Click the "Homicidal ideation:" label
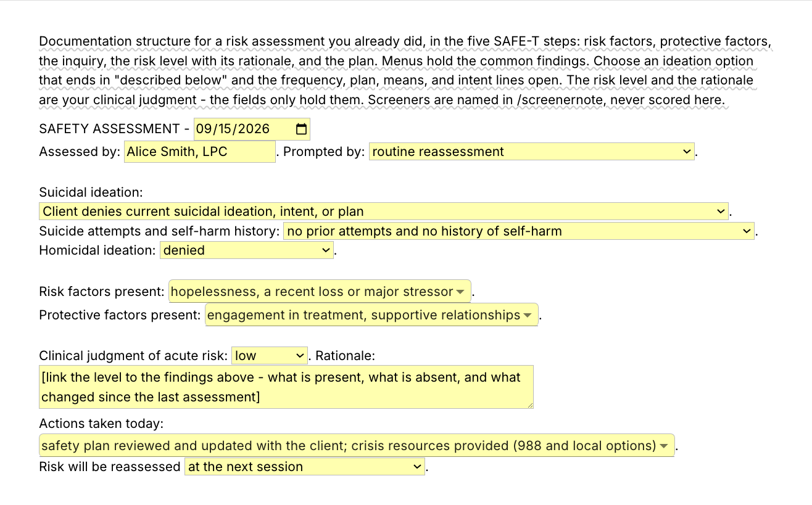 (97, 250)
